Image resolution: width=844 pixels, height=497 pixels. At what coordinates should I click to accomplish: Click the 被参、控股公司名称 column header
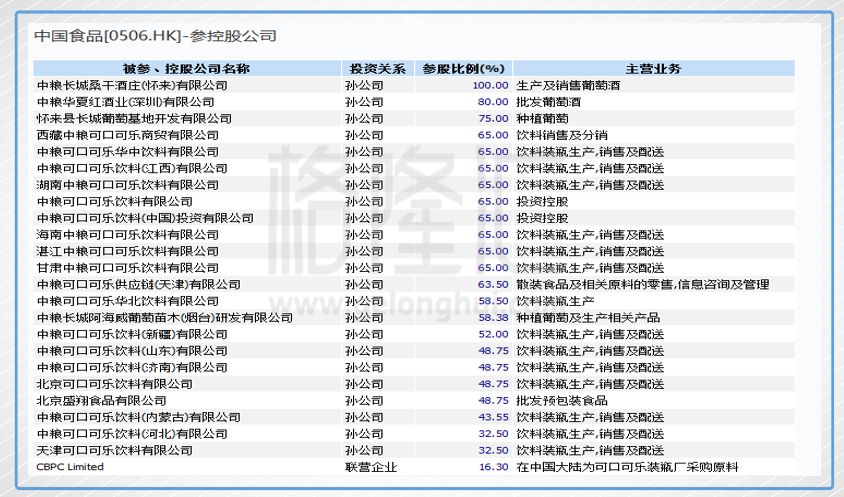tap(187, 68)
